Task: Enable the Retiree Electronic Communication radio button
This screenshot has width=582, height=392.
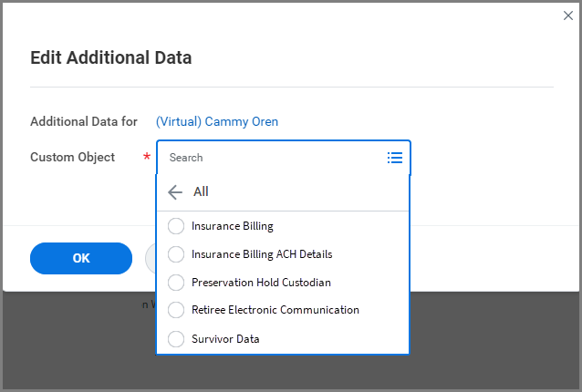Action: coord(176,310)
